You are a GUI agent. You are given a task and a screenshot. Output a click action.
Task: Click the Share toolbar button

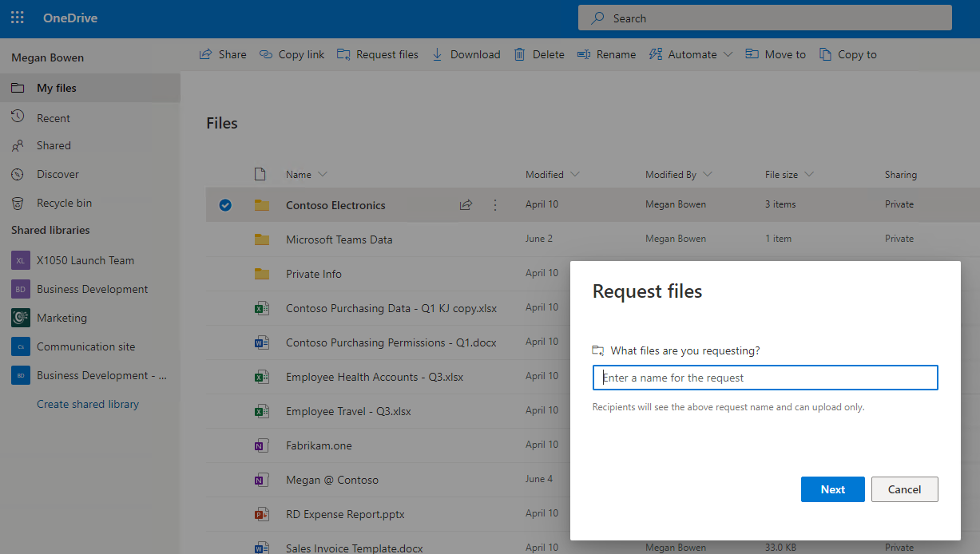click(x=222, y=54)
